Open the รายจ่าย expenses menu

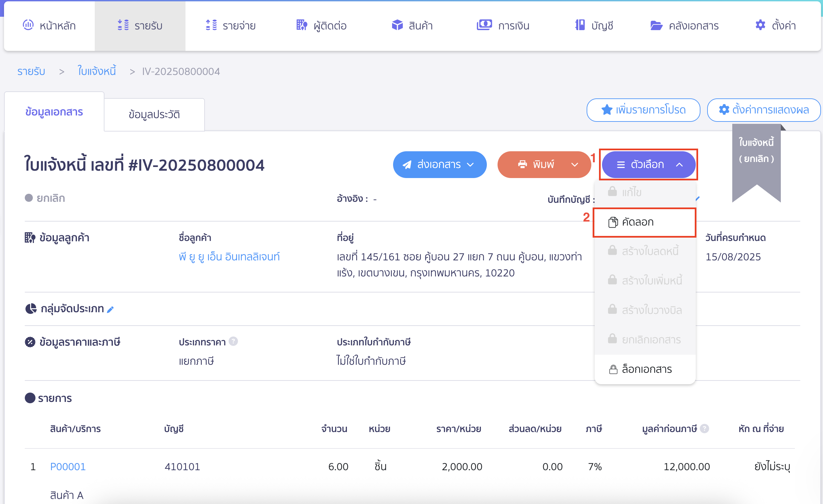click(230, 26)
